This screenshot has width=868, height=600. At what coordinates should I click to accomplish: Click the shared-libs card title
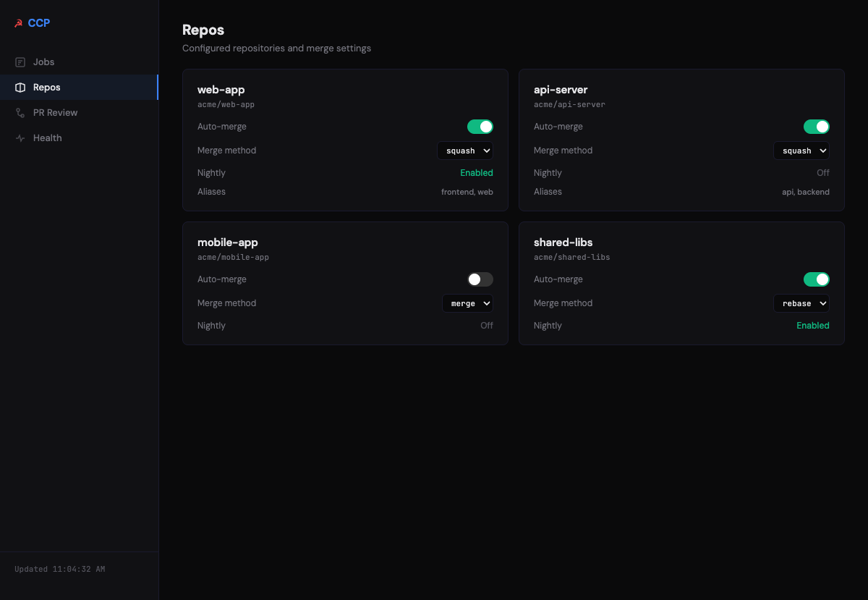coord(563,242)
